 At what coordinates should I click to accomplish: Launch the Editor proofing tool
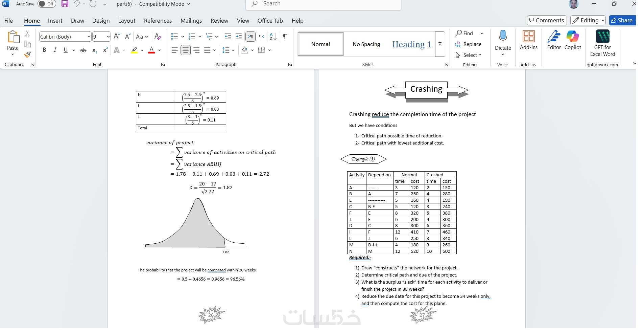coord(554,40)
